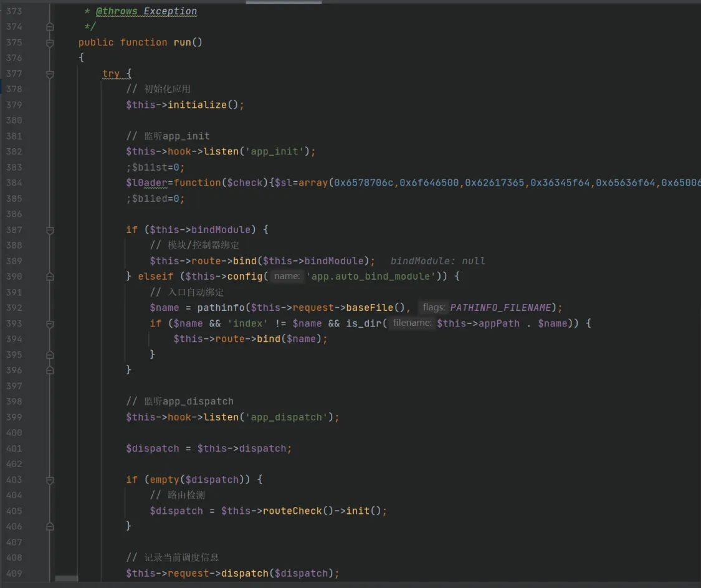The image size is (701, 588).
Task: Click the 'filename:' parameter hint
Action: 412,323
